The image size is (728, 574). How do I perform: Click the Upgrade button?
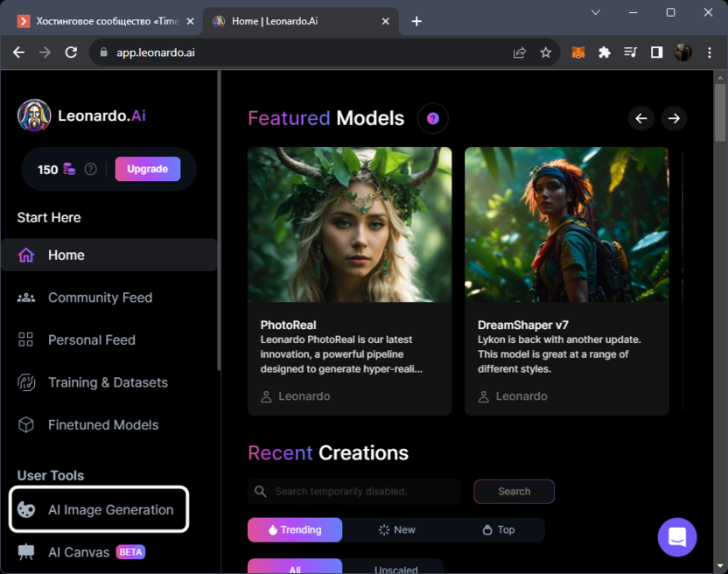[148, 169]
